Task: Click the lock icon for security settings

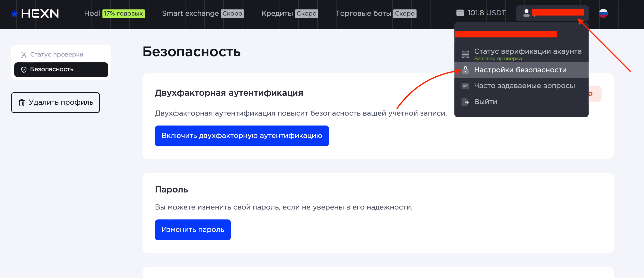Action: coord(465,70)
